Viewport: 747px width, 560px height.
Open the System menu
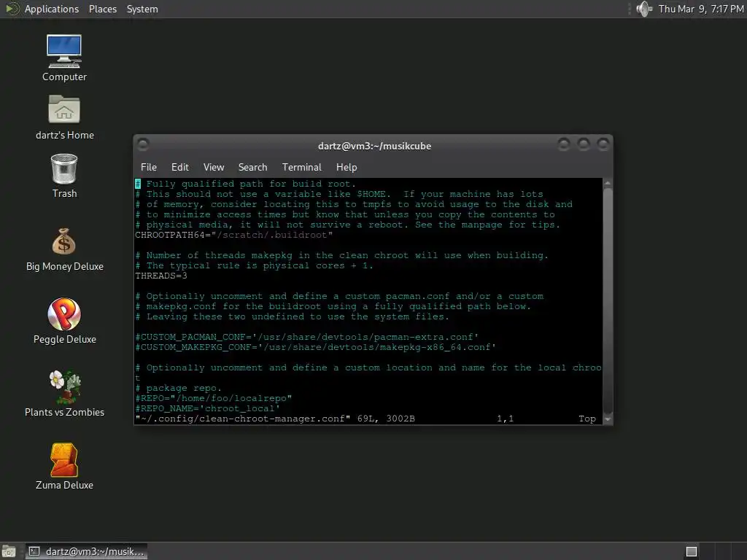(x=142, y=9)
